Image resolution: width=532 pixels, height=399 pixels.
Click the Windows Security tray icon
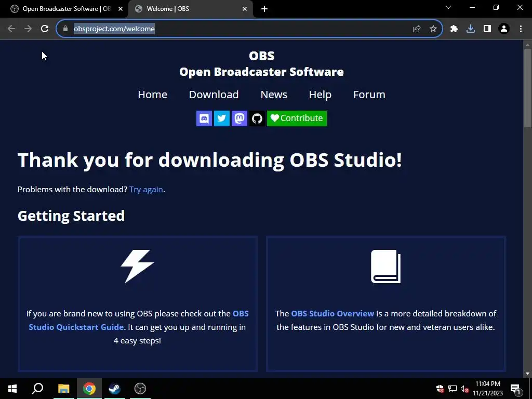coord(440,389)
